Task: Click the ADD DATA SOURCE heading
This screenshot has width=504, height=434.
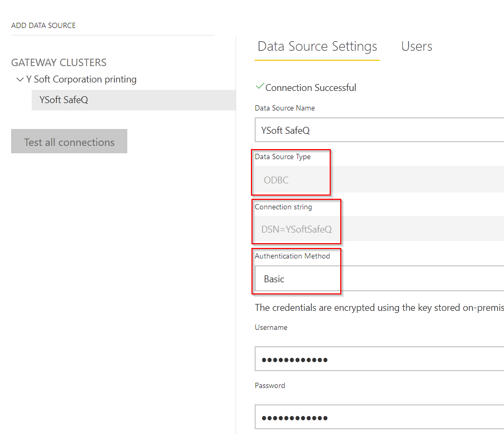Action: (43, 25)
